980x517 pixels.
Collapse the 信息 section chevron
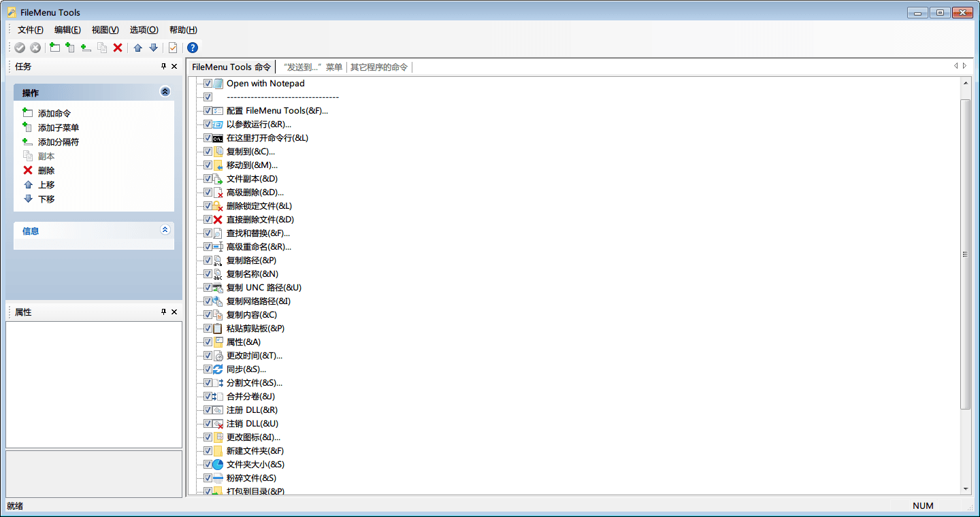pyautogui.click(x=165, y=231)
